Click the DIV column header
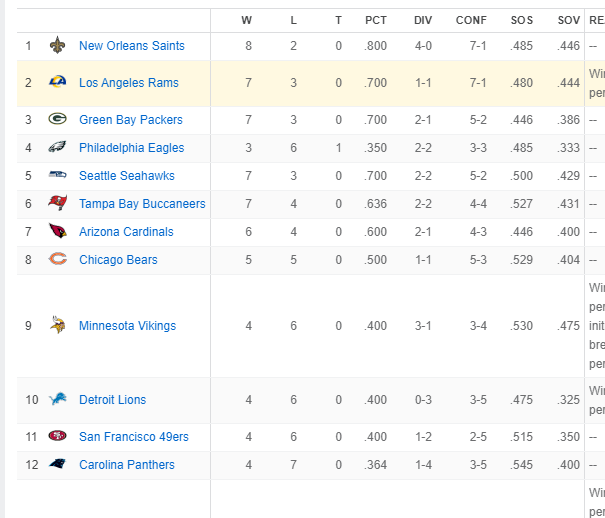The height and width of the screenshot is (518, 605). pyautogui.click(x=423, y=20)
